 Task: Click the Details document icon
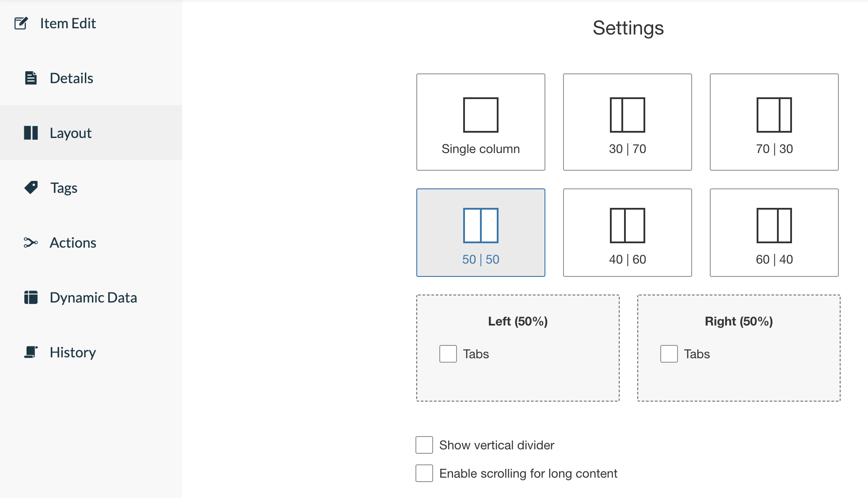coord(30,78)
